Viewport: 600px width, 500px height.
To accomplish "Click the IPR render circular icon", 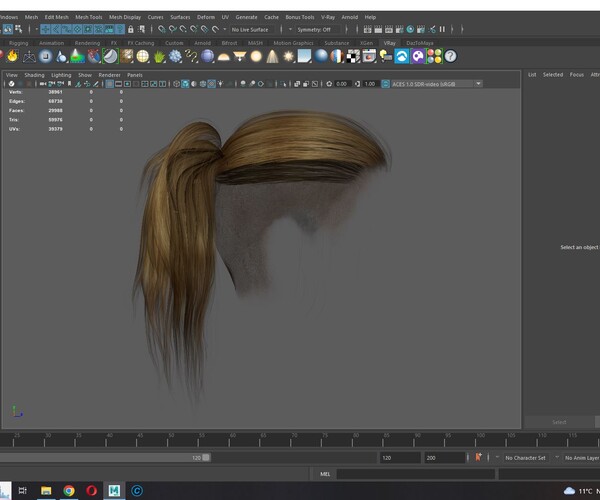I will point(410,29).
